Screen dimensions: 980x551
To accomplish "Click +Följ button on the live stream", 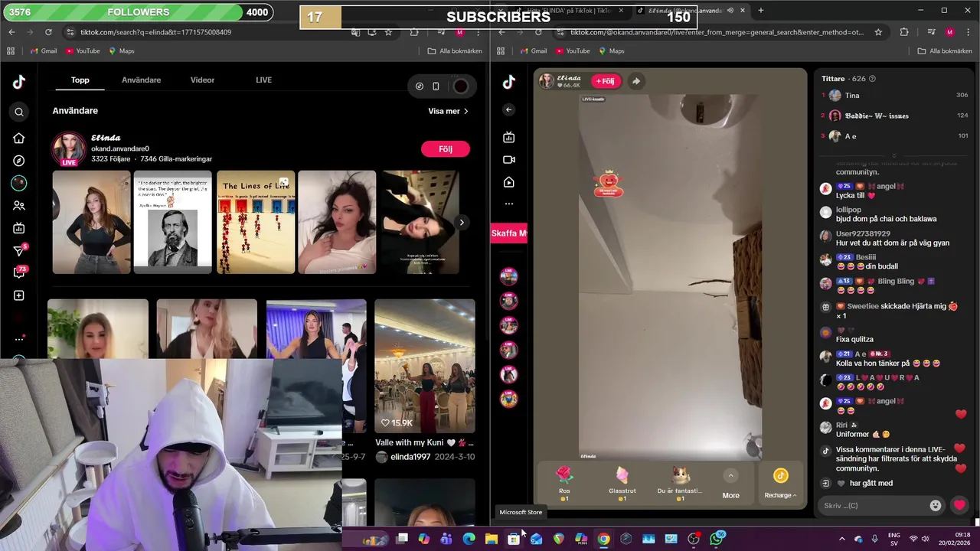I will [606, 81].
